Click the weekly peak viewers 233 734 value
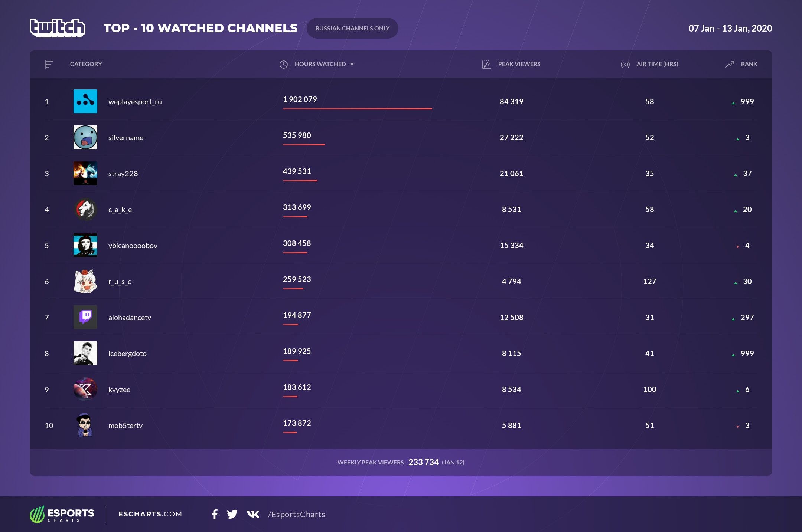The image size is (802, 532). (423, 462)
